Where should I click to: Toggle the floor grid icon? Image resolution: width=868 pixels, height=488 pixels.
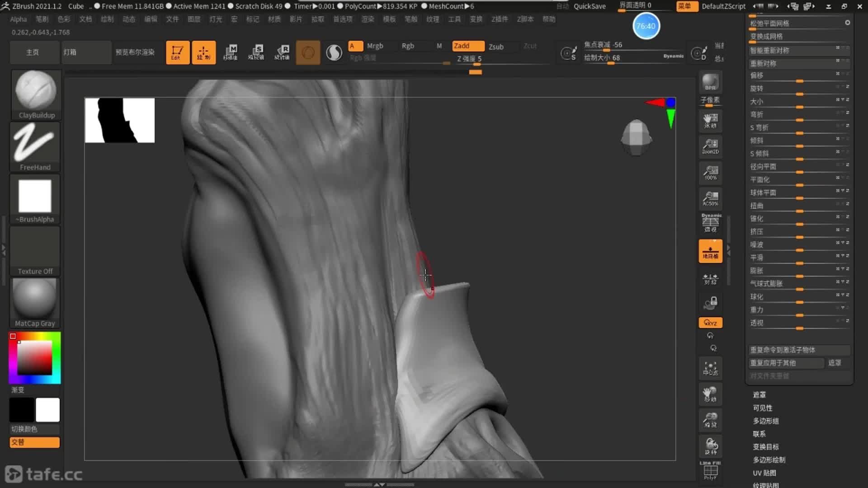(x=710, y=251)
